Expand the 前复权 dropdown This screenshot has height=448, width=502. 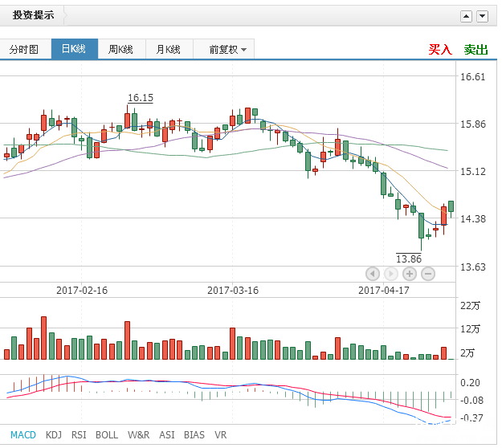pos(224,49)
